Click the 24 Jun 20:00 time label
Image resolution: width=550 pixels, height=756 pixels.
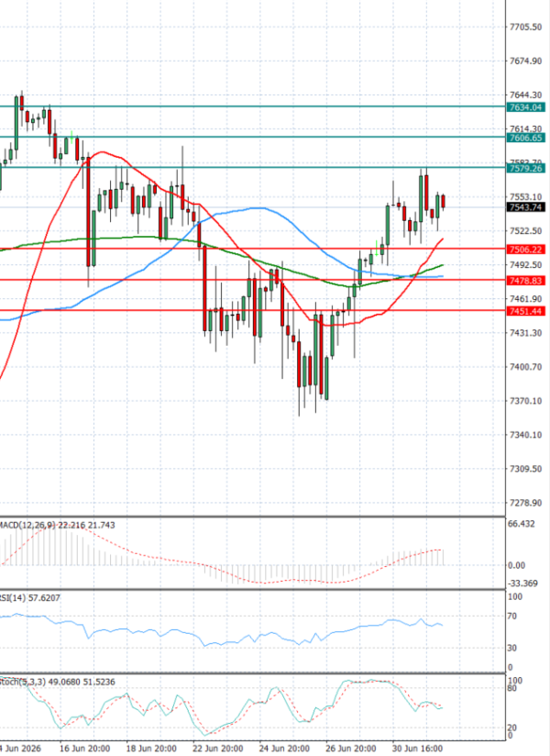tap(284, 749)
